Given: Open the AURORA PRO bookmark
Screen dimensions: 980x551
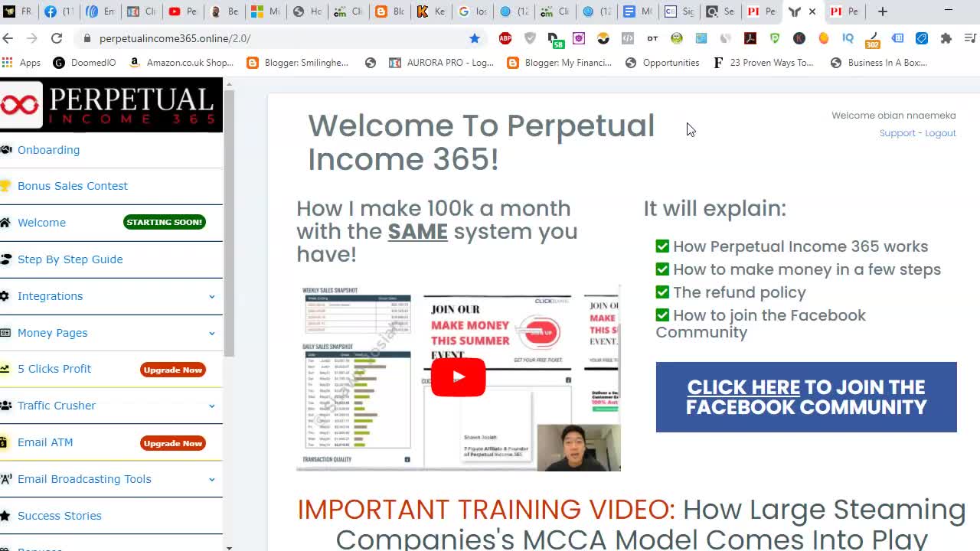Looking at the screenshot, I should 441,63.
